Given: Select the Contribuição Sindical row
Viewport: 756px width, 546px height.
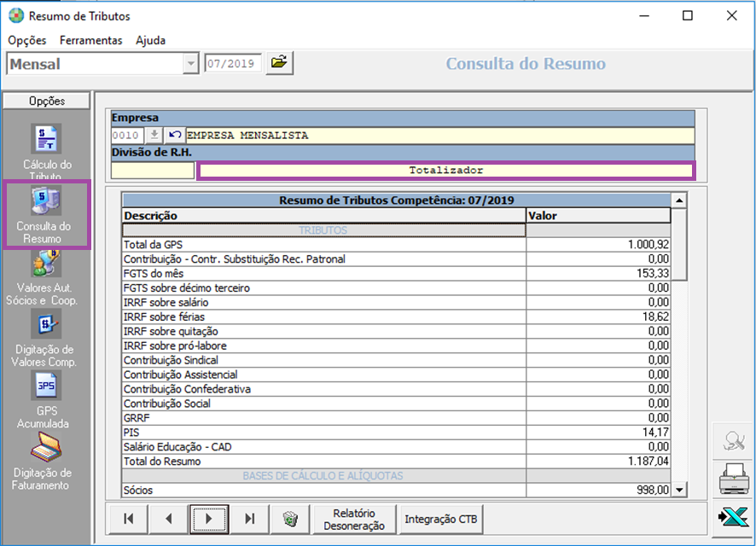Looking at the screenshot, I should tap(396, 361).
